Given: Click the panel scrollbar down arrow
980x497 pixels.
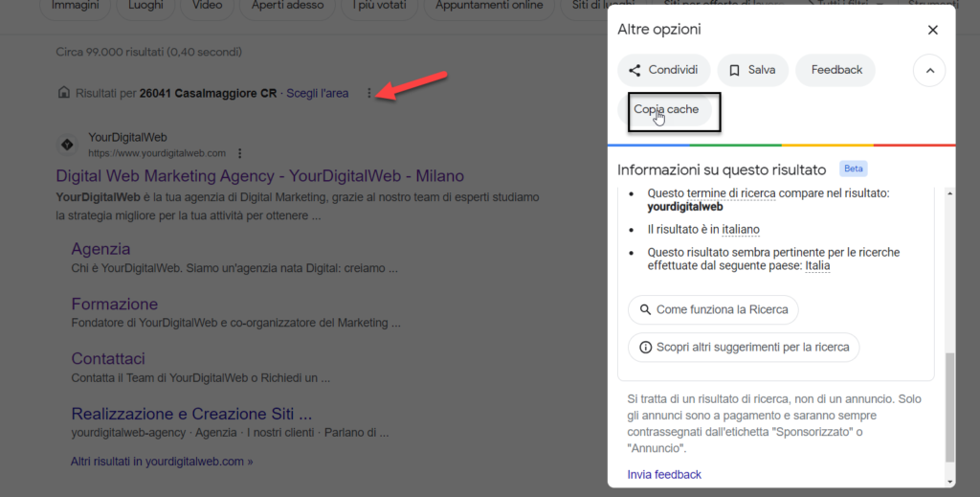Looking at the screenshot, I should coord(950,482).
